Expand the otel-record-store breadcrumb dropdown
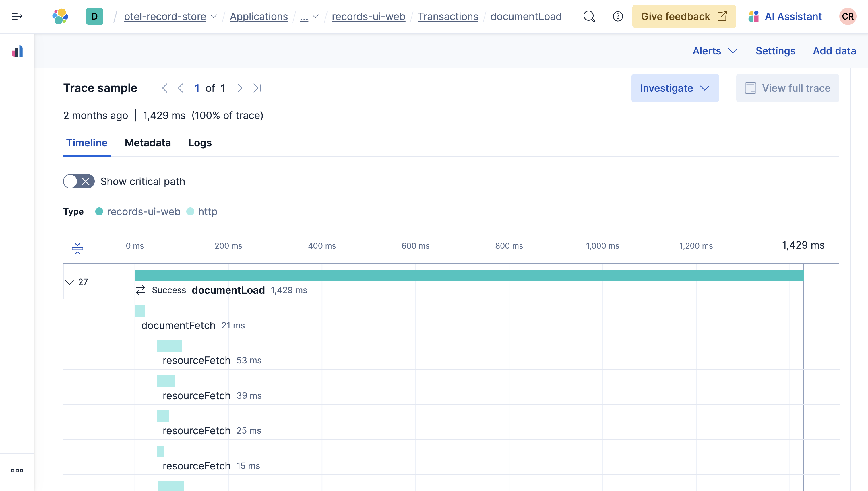Image resolution: width=868 pixels, height=491 pixels. pos(214,16)
